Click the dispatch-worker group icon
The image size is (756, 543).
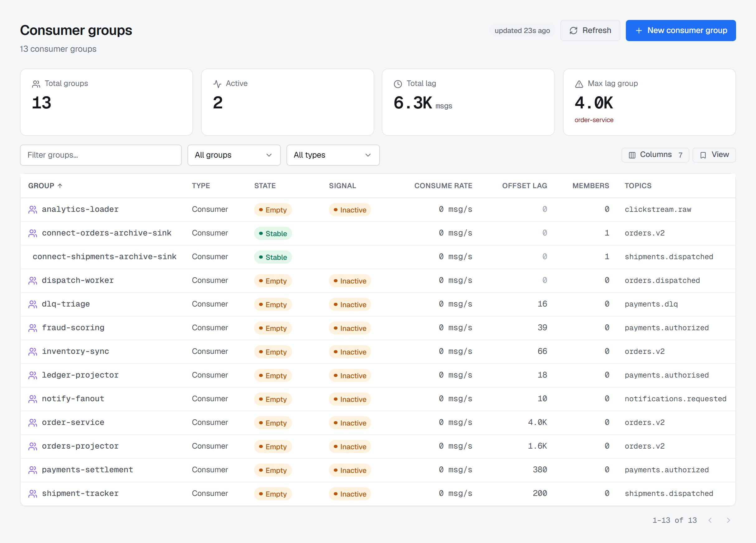point(33,280)
